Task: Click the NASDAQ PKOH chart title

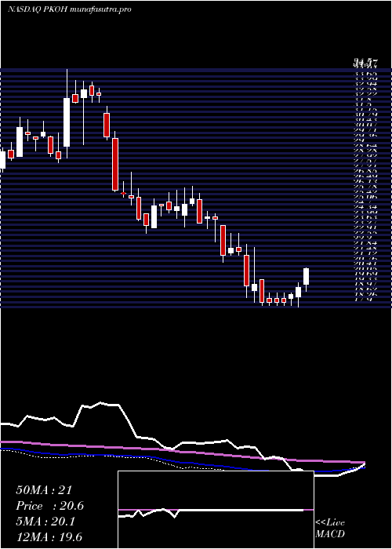Action: pos(70,9)
